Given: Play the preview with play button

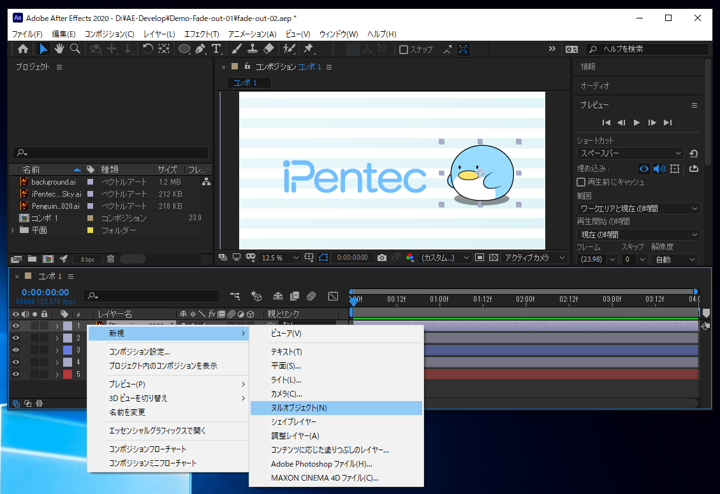Looking at the screenshot, I should (636, 123).
